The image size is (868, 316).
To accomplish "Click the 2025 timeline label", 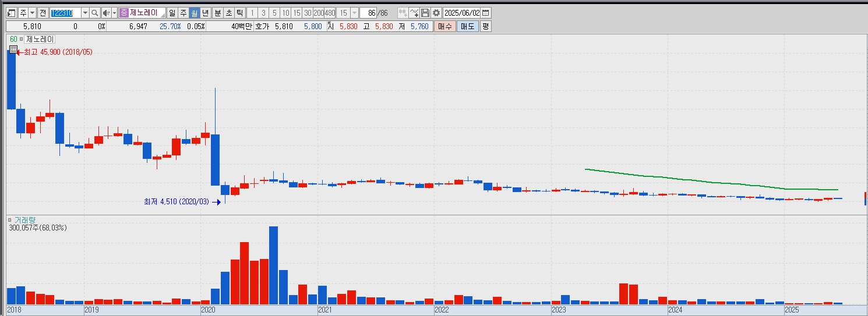I will click(x=791, y=310).
